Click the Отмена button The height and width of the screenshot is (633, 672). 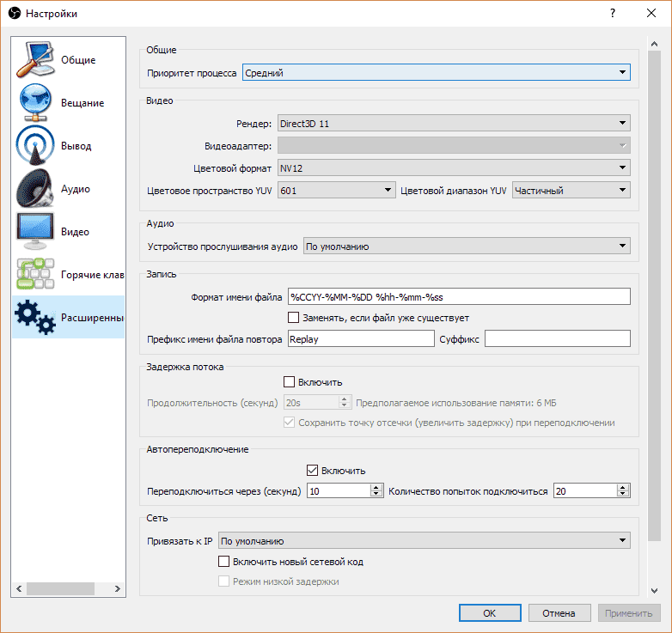pyautogui.click(x=559, y=613)
